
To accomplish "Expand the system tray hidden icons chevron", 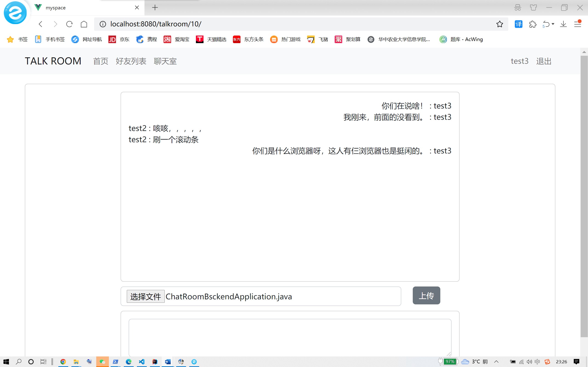I will 496,362.
